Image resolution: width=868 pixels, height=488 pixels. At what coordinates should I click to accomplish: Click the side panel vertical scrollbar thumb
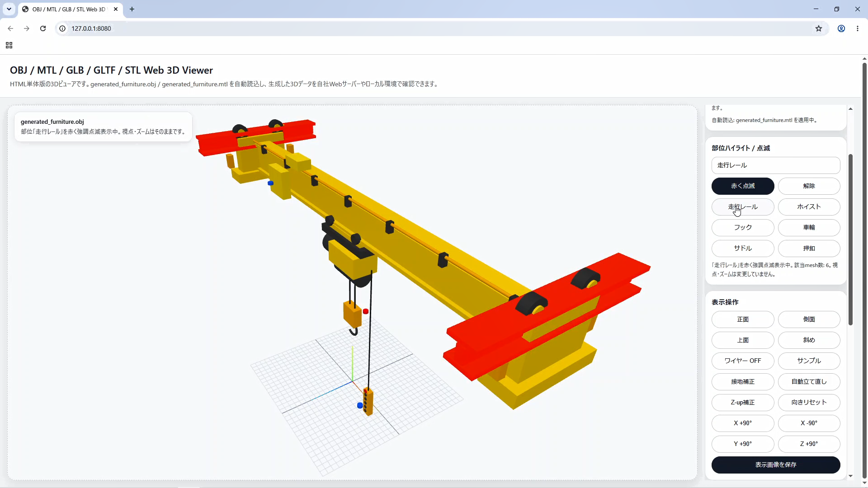tap(851, 239)
